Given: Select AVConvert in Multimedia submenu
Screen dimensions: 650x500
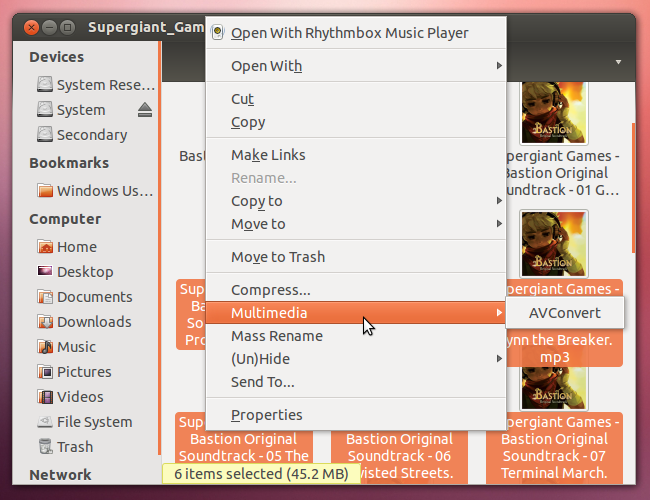Looking at the screenshot, I should click(565, 313).
